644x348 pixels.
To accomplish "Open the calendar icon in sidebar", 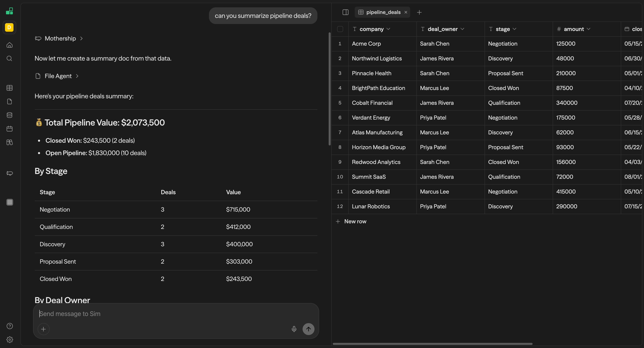I will pyautogui.click(x=9, y=129).
